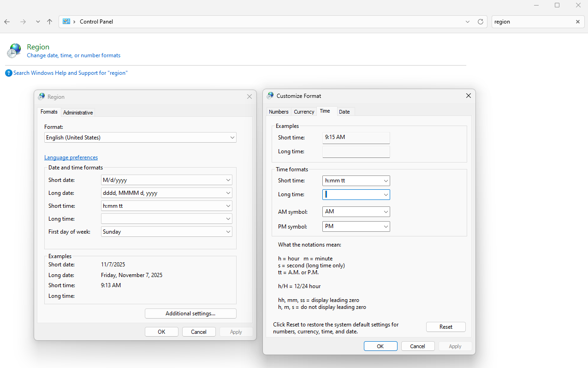Image resolution: width=588 pixels, height=368 pixels.
Task: Switch to the Administrative tab
Action: click(78, 113)
